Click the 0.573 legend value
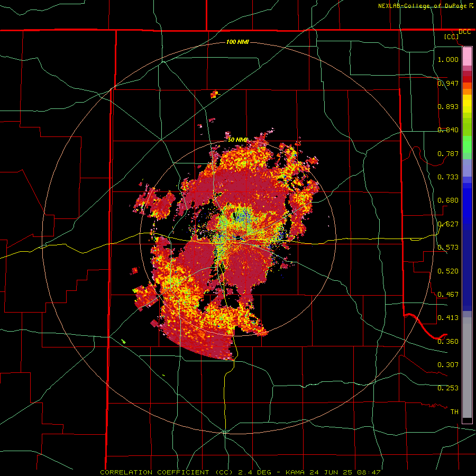This screenshot has width=476, height=476. tap(448, 248)
